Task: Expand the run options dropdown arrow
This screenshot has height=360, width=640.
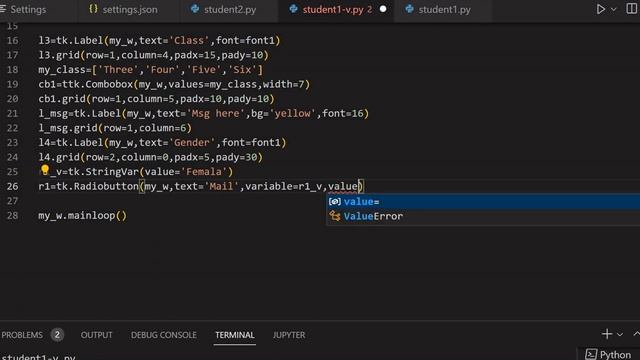Action: [x=613, y=9]
